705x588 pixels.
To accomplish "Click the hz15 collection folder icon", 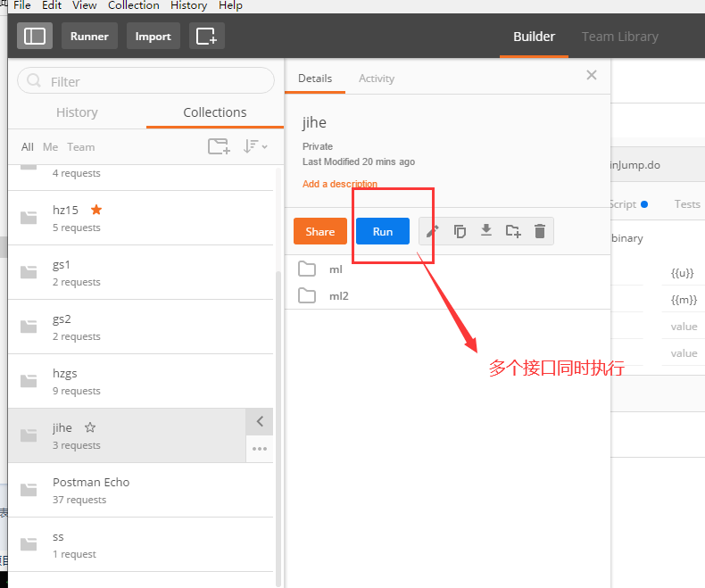I will 29,218.
